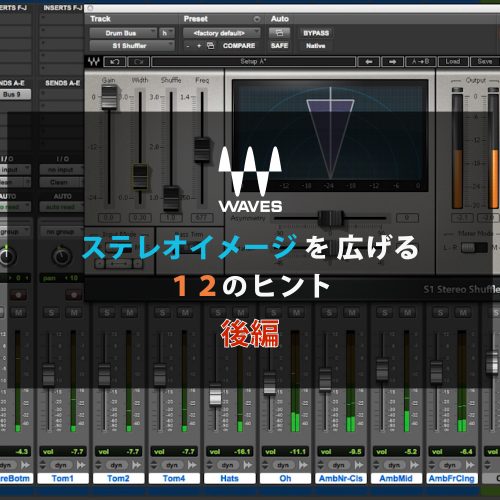Click the Waves logo in plugin toolbar

[x=94, y=61]
